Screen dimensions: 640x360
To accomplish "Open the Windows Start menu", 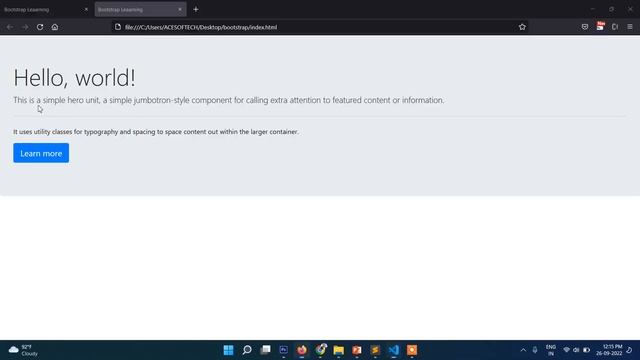I will (229, 350).
